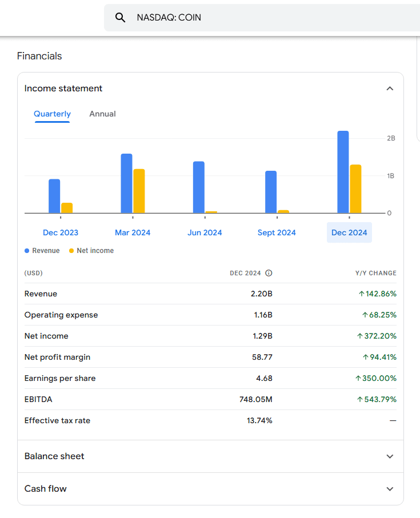
Task: Switch to the Annual tab
Action: (x=102, y=114)
